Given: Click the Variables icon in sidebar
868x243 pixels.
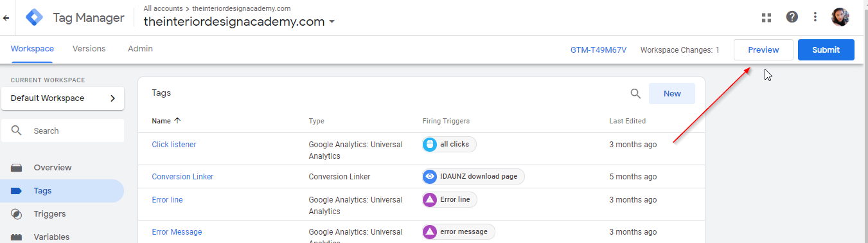Looking at the screenshot, I should [17, 237].
